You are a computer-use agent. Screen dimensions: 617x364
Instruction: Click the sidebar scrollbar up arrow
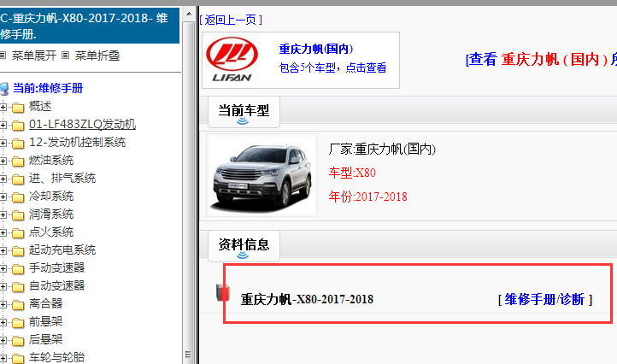189,15
